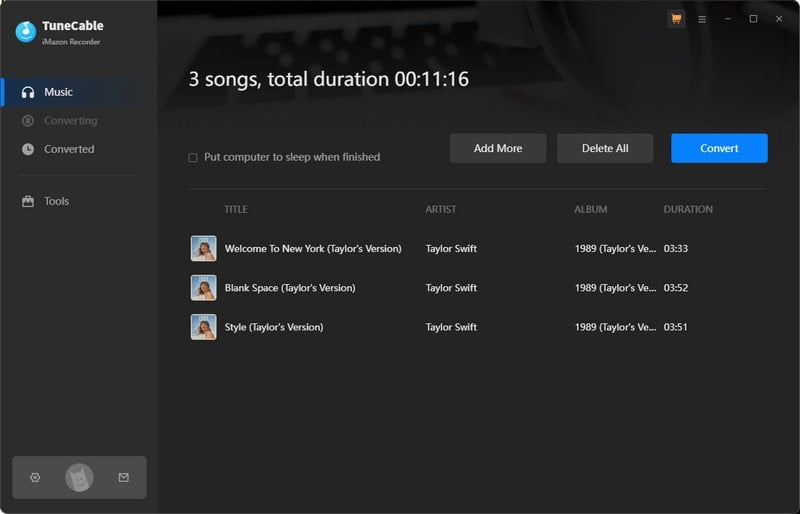
Task: Close the TuneCable window
Action: click(x=779, y=19)
